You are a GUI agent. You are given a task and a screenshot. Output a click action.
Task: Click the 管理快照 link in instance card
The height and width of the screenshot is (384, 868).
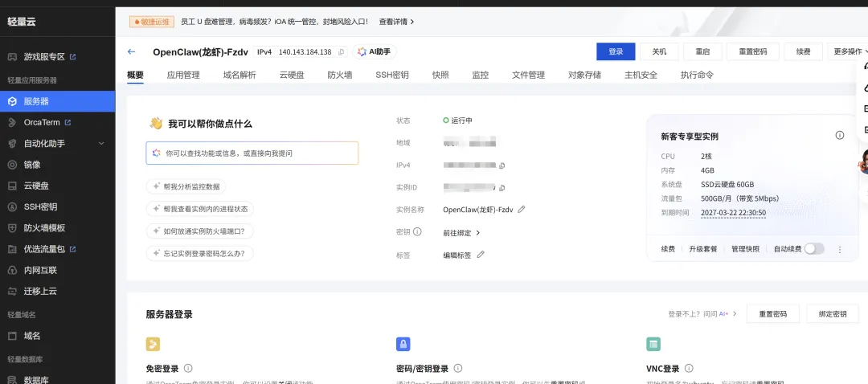pos(746,249)
